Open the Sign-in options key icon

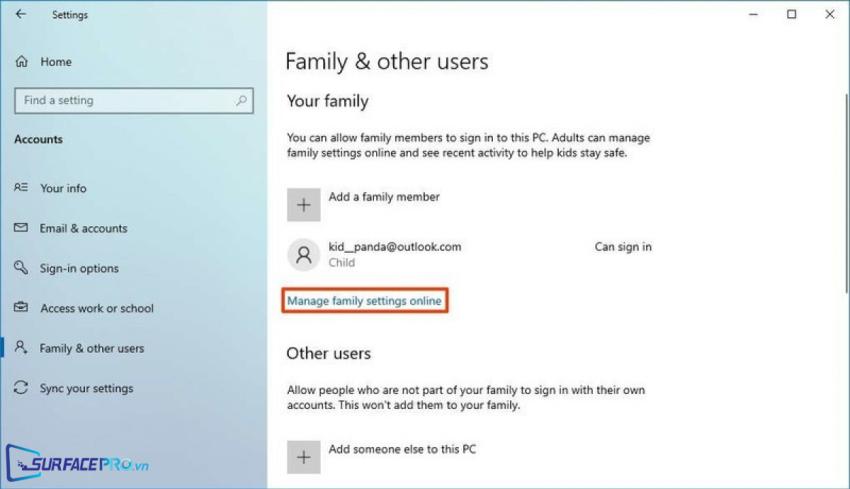[x=21, y=267]
